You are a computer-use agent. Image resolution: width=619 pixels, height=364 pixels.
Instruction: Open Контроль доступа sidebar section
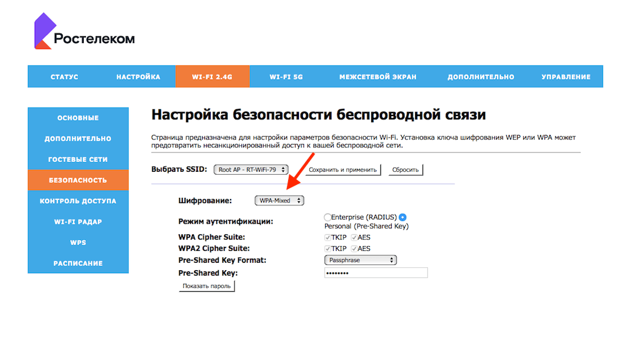78,201
